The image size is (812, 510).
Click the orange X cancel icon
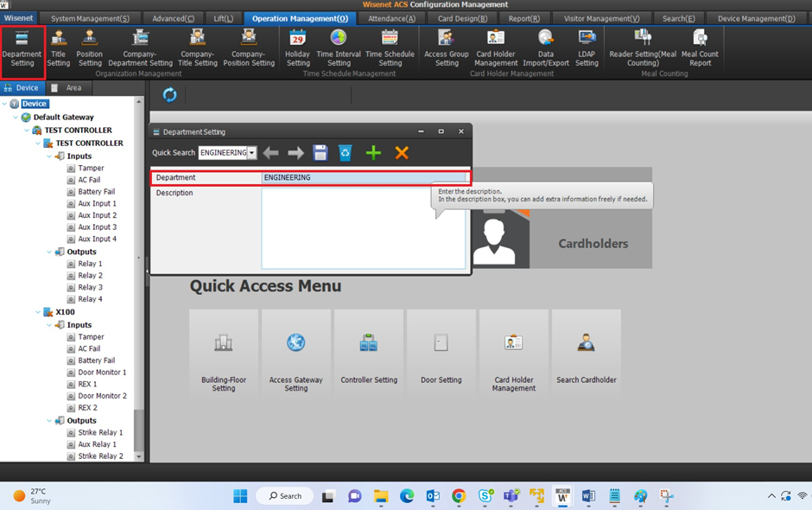point(402,153)
